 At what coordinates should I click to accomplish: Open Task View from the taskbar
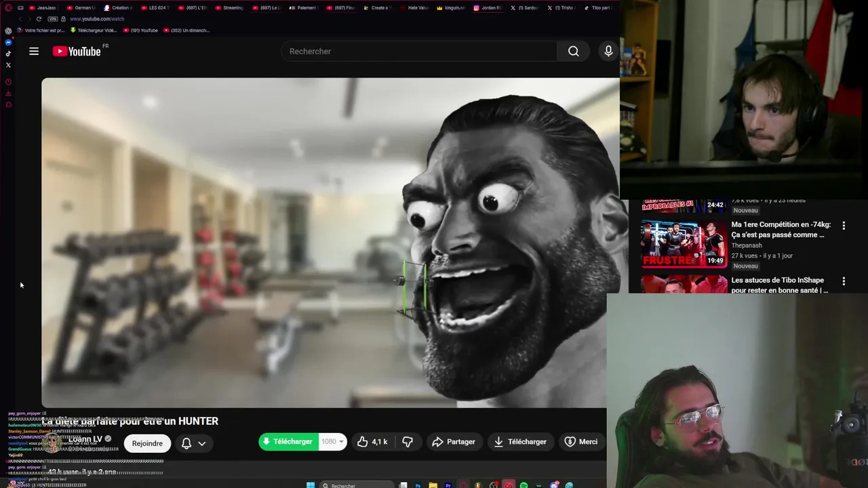point(403,485)
